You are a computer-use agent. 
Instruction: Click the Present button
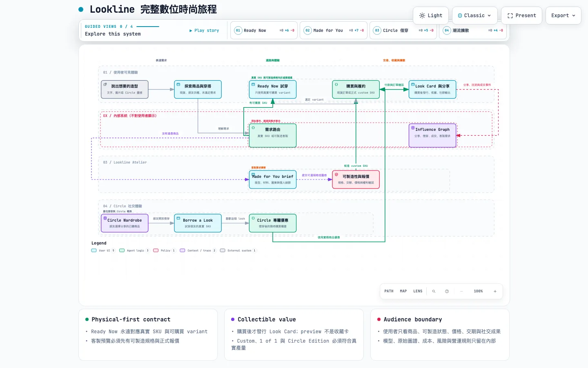(522, 16)
